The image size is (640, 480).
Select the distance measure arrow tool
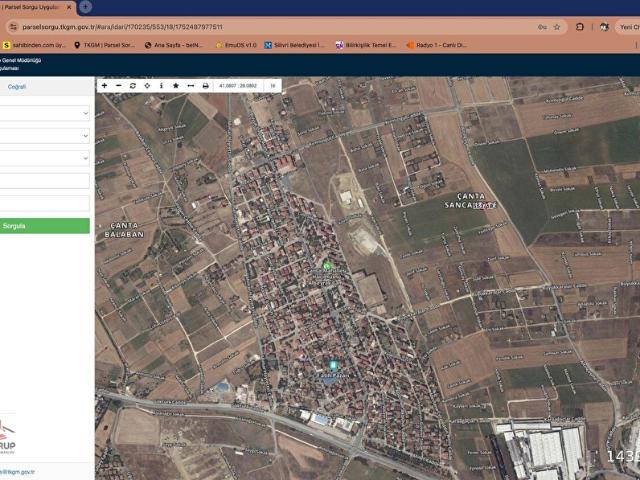tap(191, 86)
